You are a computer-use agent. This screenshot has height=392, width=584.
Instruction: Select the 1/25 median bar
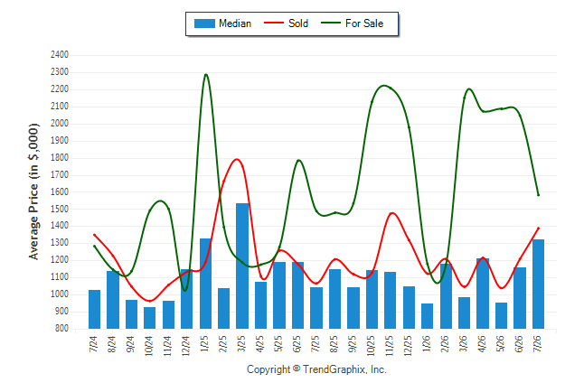[205, 284]
